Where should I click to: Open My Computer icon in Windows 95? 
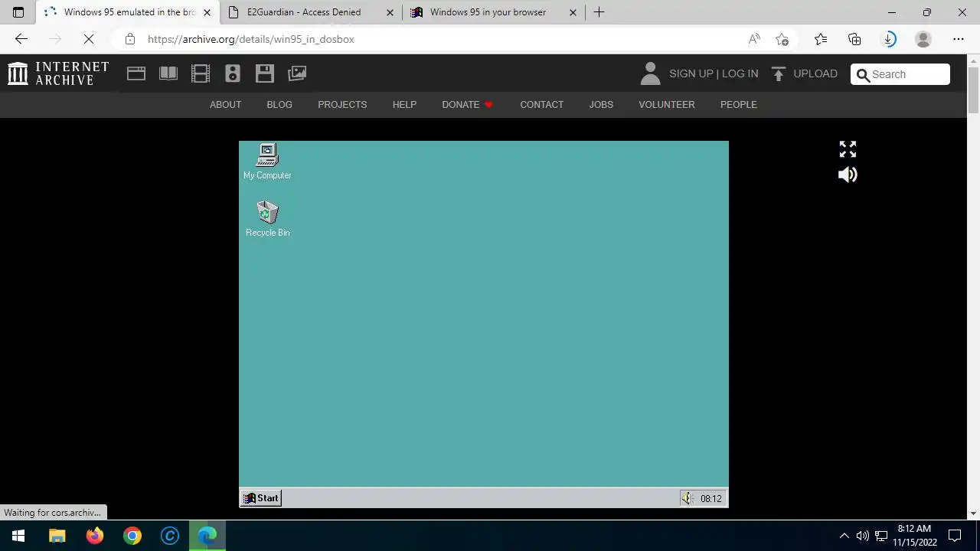[x=267, y=161]
